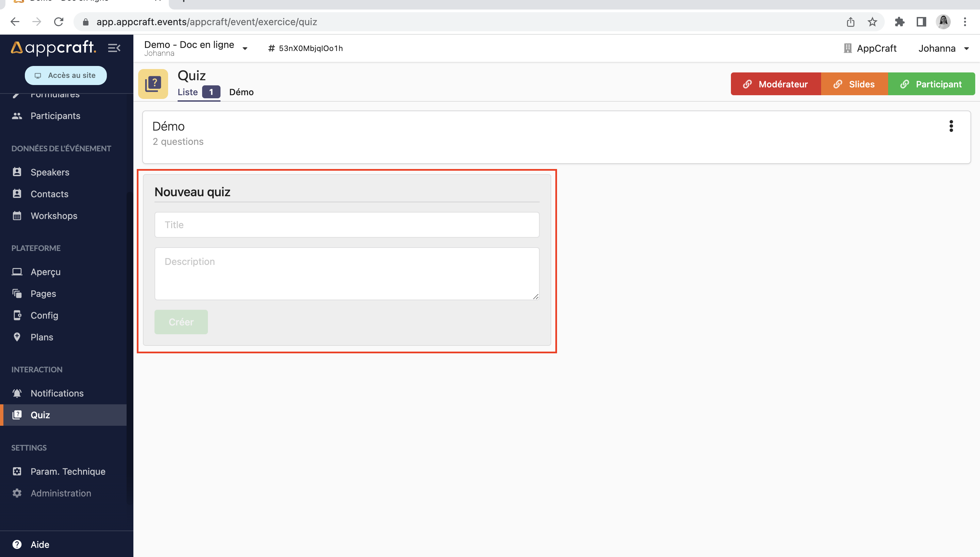980x557 pixels.
Task: Click the Title input field
Action: 347,224
